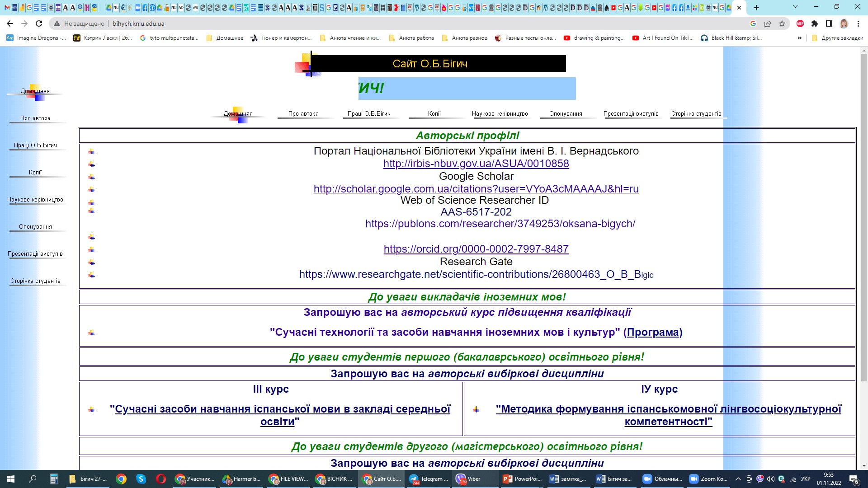
Task: Bookmark this page with the star icon
Action: click(782, 23)
